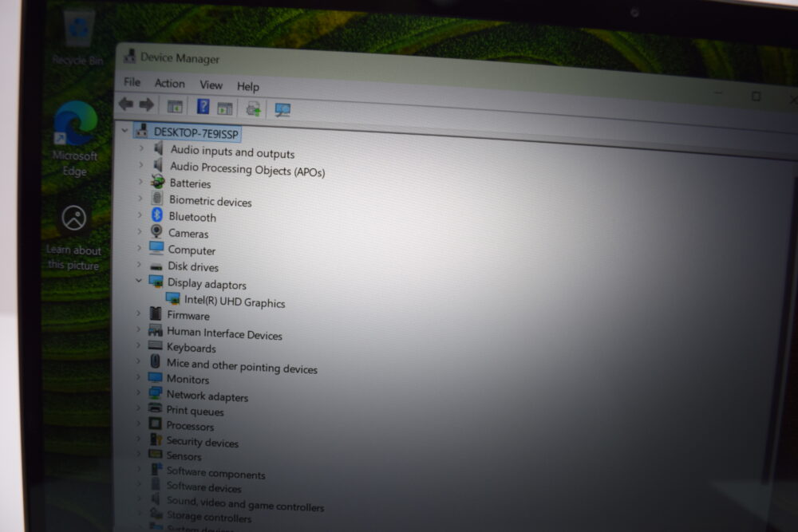Screen dimensions: 798x532
Task: Click the Properties pane toolbar icon
Action: pos(224,108)
